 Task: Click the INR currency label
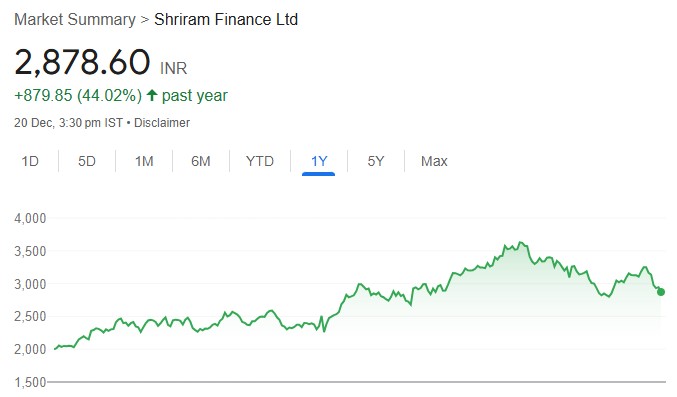(x=174, y=68)
